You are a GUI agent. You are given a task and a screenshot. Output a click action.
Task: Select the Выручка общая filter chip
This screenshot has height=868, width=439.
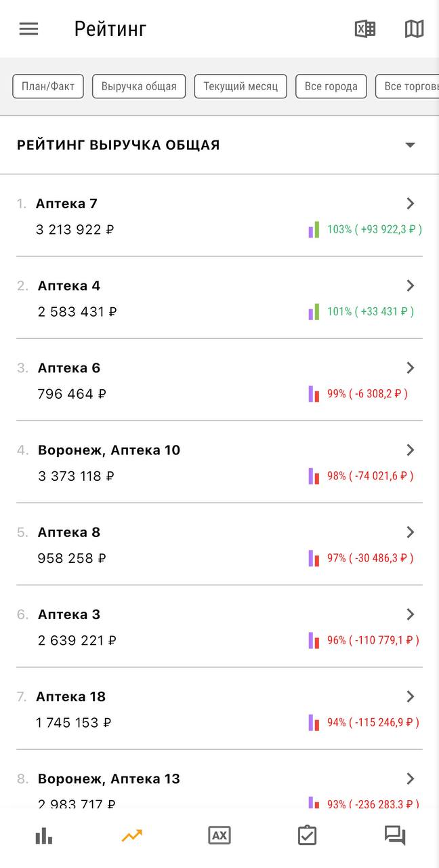139,86
